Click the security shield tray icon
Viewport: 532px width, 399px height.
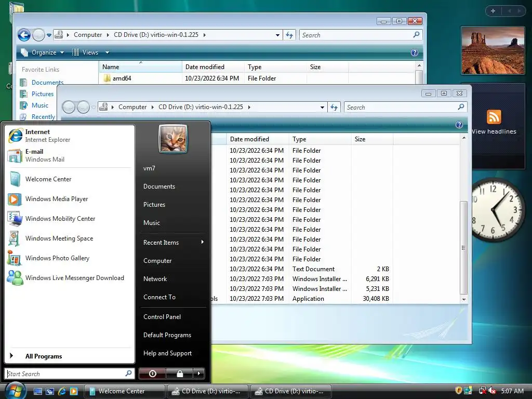(458, 391)
